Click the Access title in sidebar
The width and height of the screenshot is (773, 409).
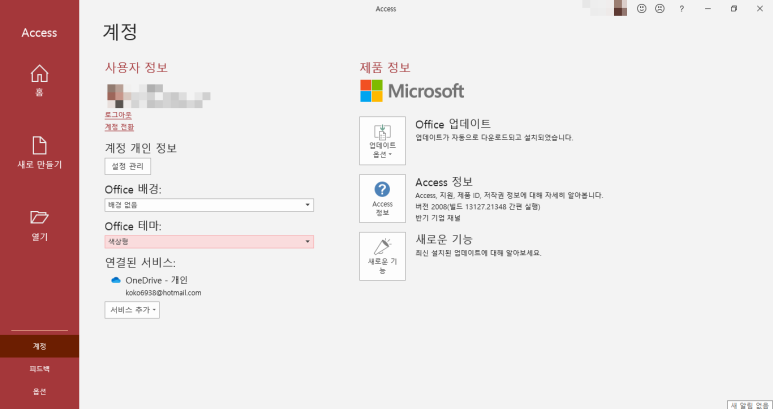tap(39, 33)
